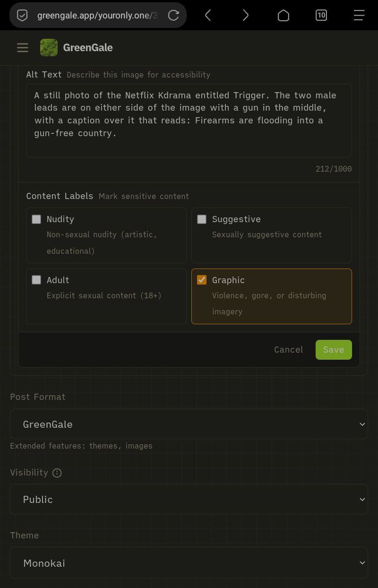Image resolution: width=378 pixels, height=588 pixels.
Task: Reload the page in browser
Action: click(173, 16)
